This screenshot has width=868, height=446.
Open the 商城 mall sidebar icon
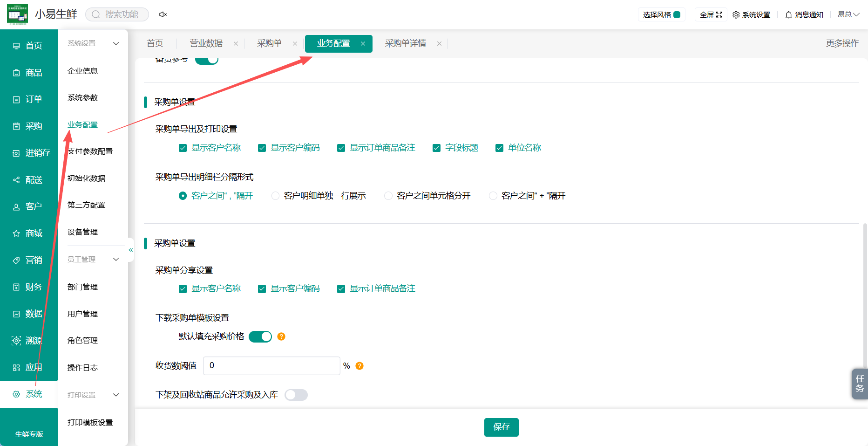pos(16,233)
